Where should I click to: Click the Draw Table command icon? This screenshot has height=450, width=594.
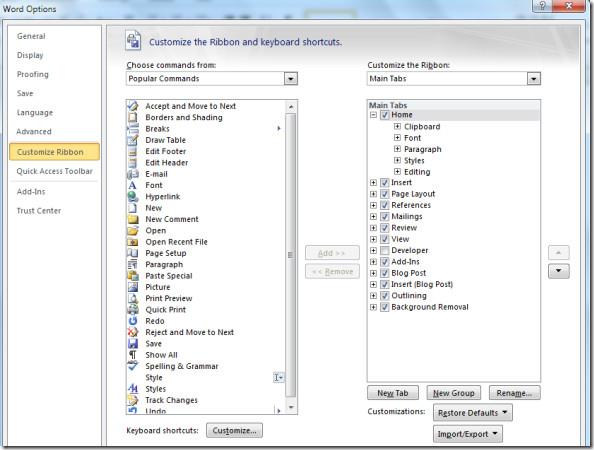point(133,140)
